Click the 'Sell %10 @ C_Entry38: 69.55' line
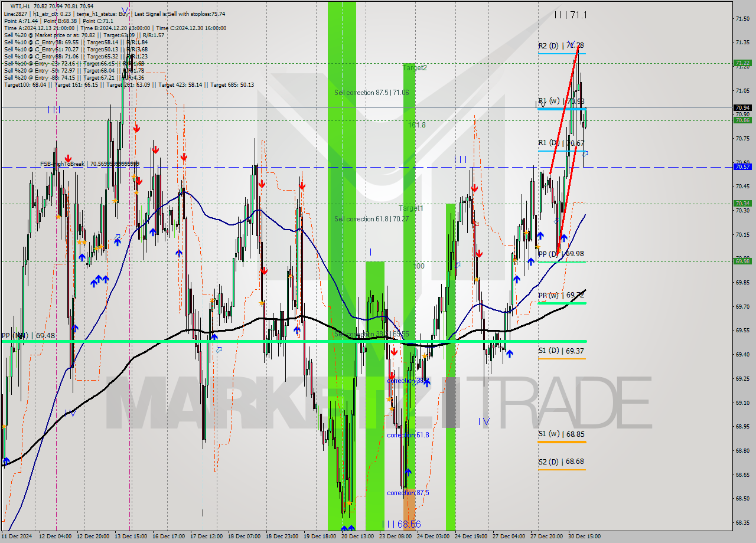This screenshot has height=543, width=756. coord(76,42)
